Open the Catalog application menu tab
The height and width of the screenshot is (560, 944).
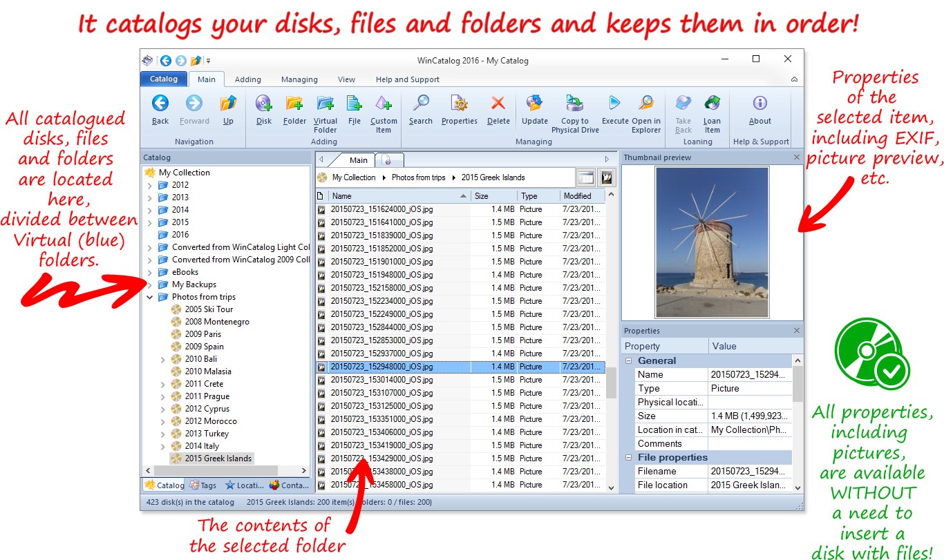164,79
